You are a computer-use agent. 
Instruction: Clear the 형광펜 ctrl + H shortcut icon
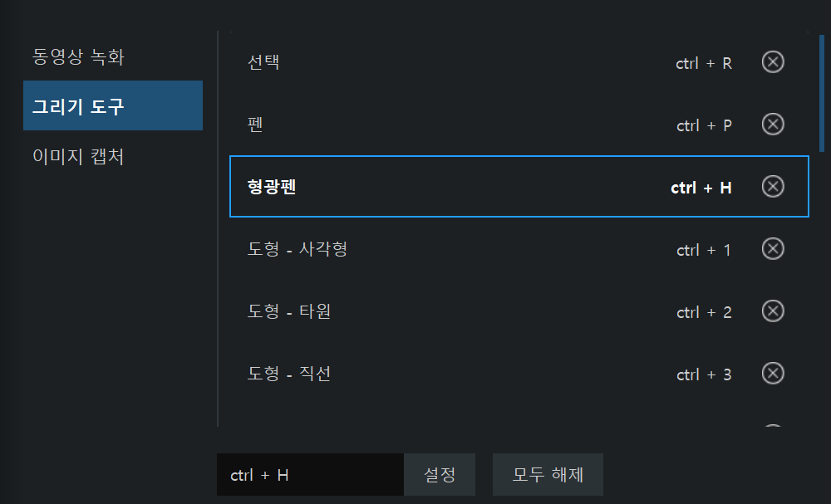[x=773, y=186]
